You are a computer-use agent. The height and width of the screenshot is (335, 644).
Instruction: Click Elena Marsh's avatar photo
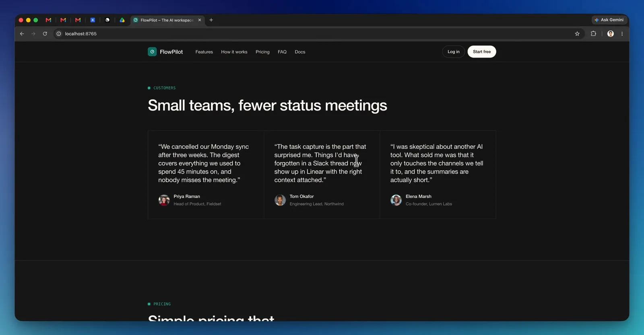396,200
